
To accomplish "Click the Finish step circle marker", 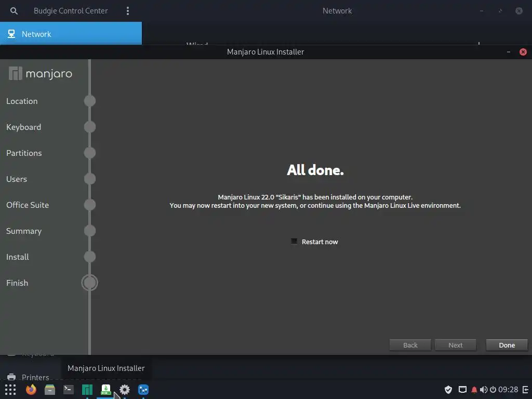I will pyautogui.click(x=89, y=283).
